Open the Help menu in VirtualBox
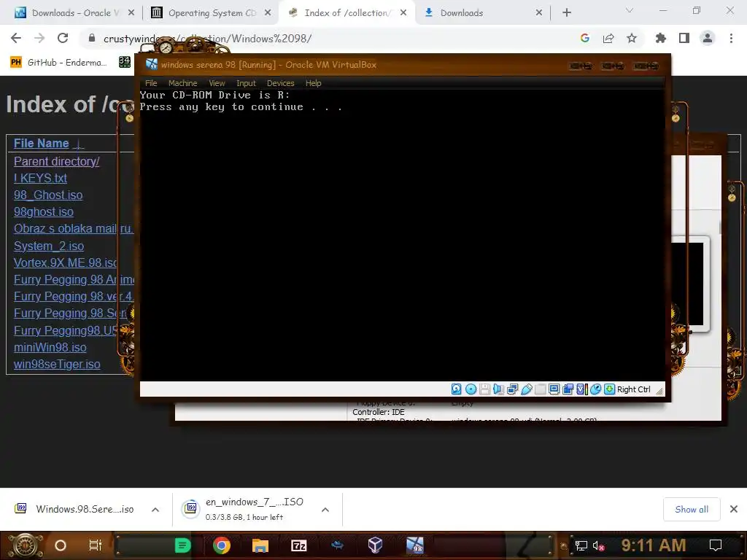The height and width of the screenshot is (560, 747). pyautogui.click(x=314, y=83)
